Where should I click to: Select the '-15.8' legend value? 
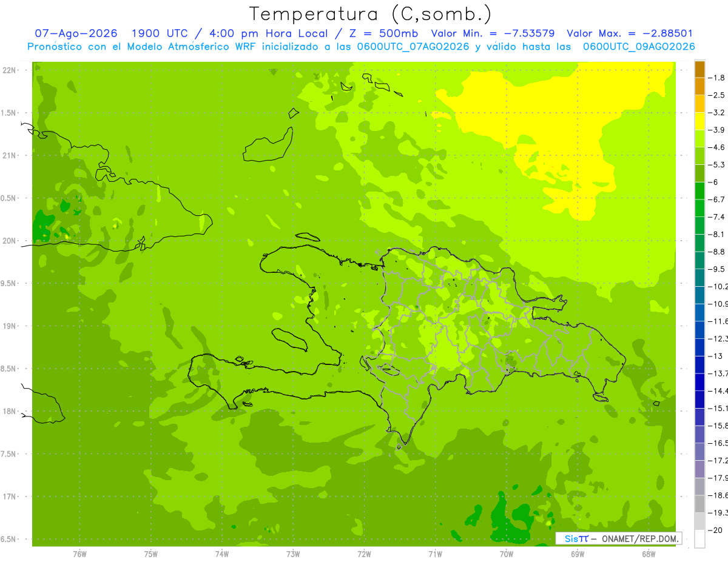718,426
